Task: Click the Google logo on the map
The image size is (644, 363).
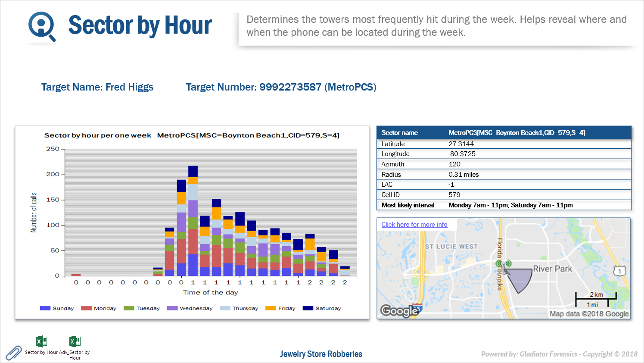Action: pos(399,310)
